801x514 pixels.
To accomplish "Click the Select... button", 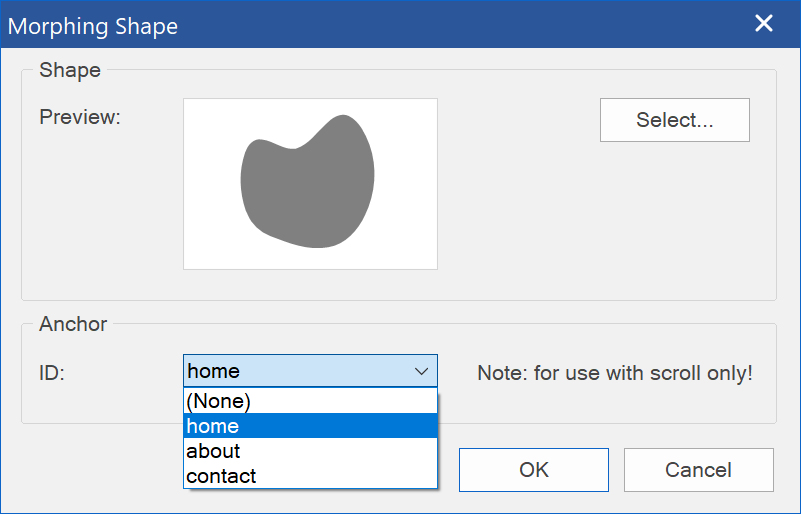I will (674, 120).
